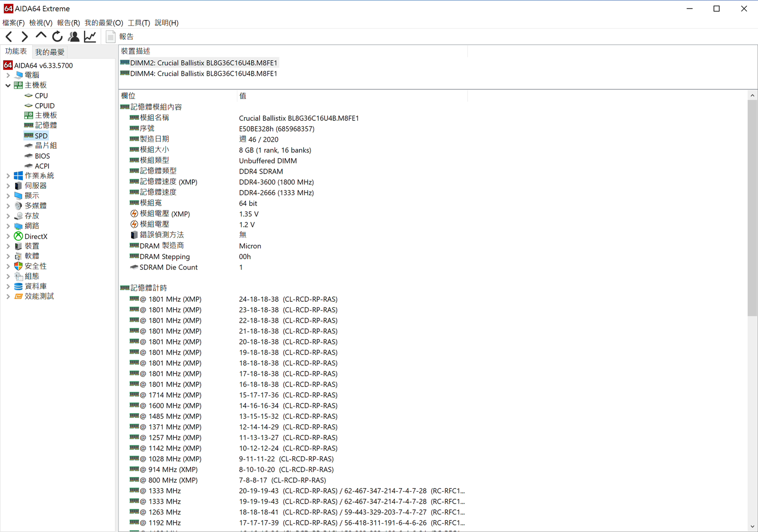Viewport: 758px width, 532px height.
Task: Select the 模組電壓 (XMP) row
Action: coord(164,214)
